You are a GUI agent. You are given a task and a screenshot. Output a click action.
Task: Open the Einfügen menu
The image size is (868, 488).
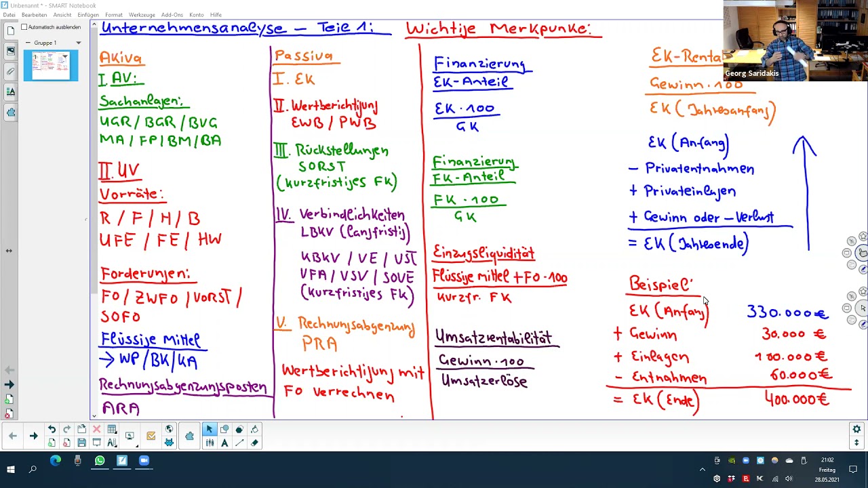88,15
